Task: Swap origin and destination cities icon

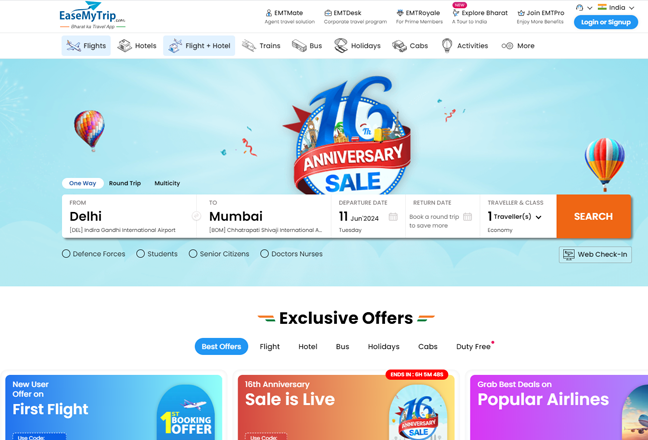Action: [196, 216]
